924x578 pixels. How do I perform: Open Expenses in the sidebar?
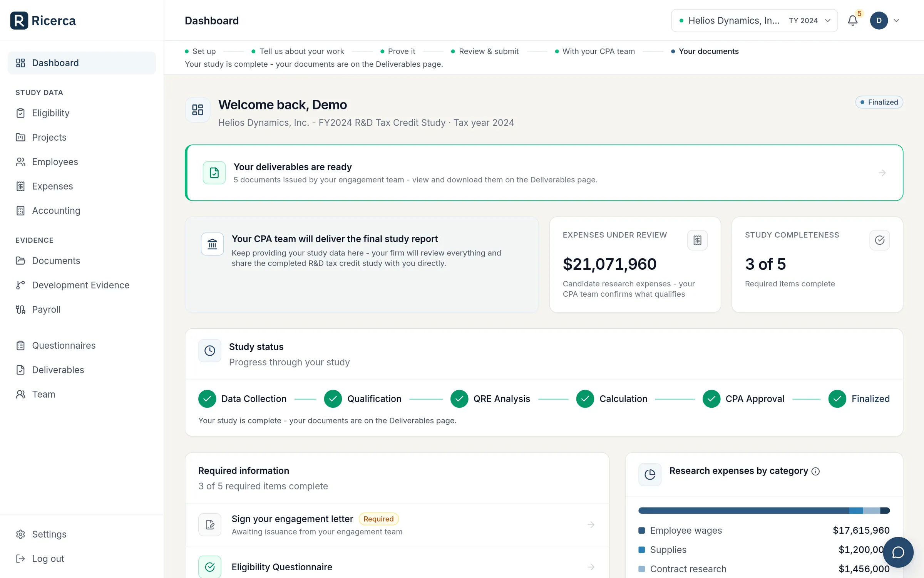(82, 186)
